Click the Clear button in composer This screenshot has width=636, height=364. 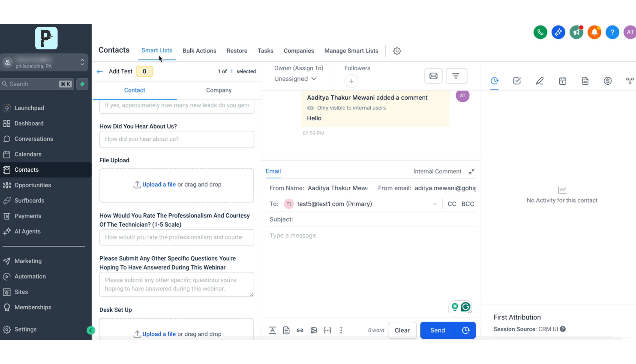(x=402, y=330)
